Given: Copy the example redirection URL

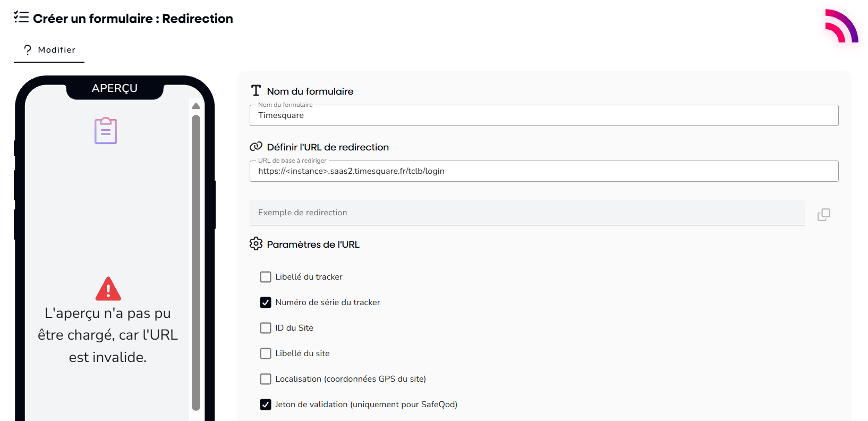Looking at the screenshot, I should 824,214.
